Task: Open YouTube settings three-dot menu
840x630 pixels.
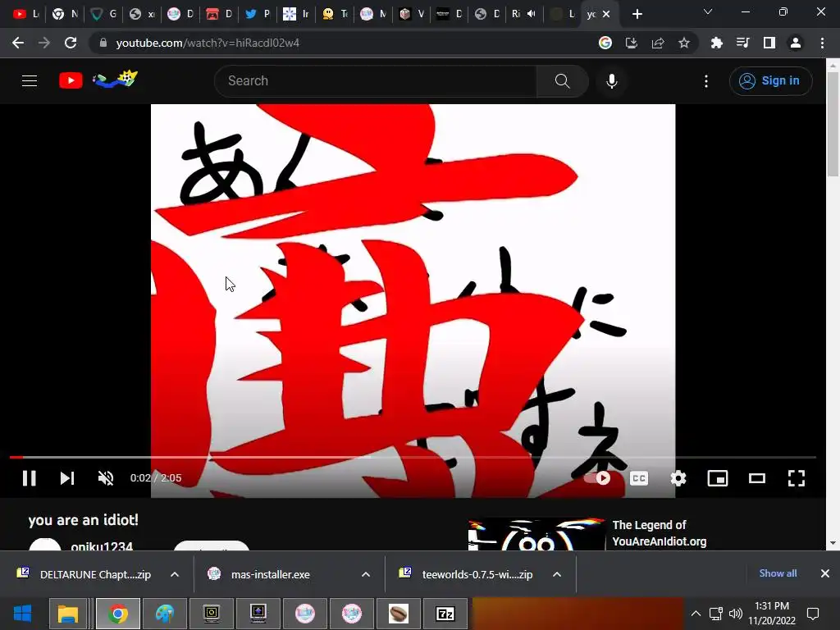Action: (706, 81)
